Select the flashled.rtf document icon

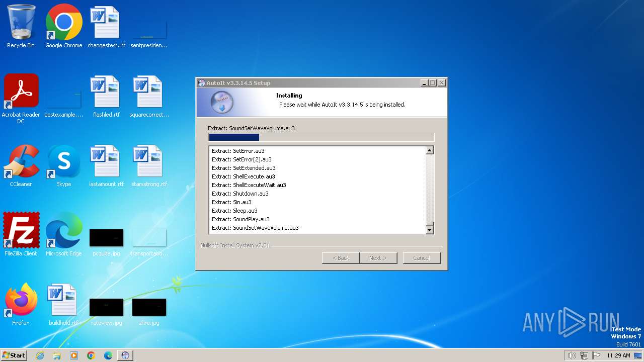click(x=106, y=97)
